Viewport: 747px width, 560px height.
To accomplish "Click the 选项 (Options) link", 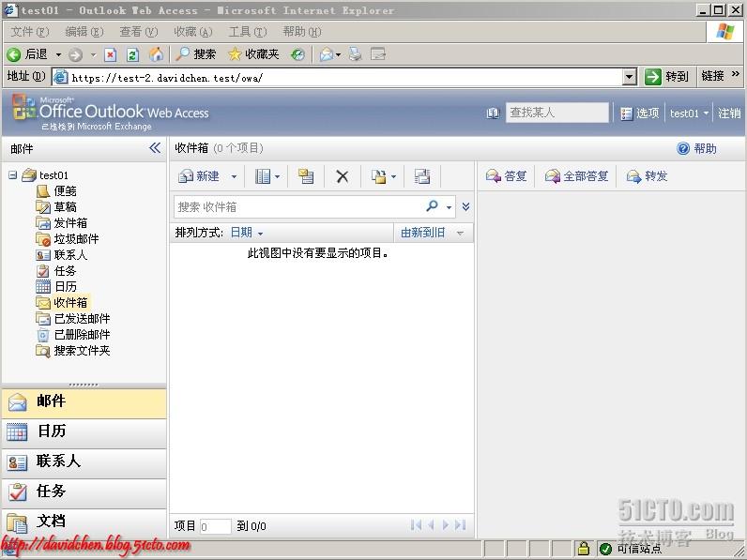I will point(640,114).
